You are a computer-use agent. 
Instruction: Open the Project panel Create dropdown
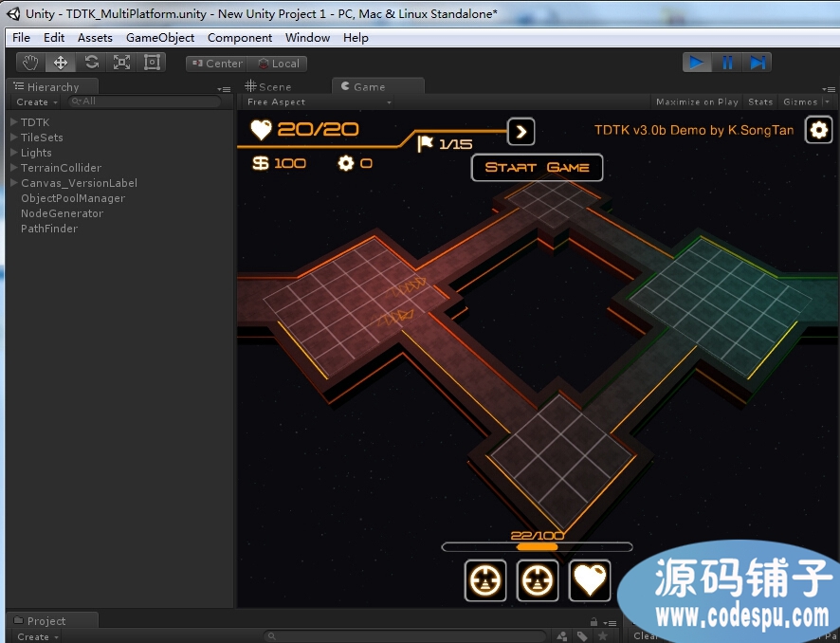pos(38,636)
